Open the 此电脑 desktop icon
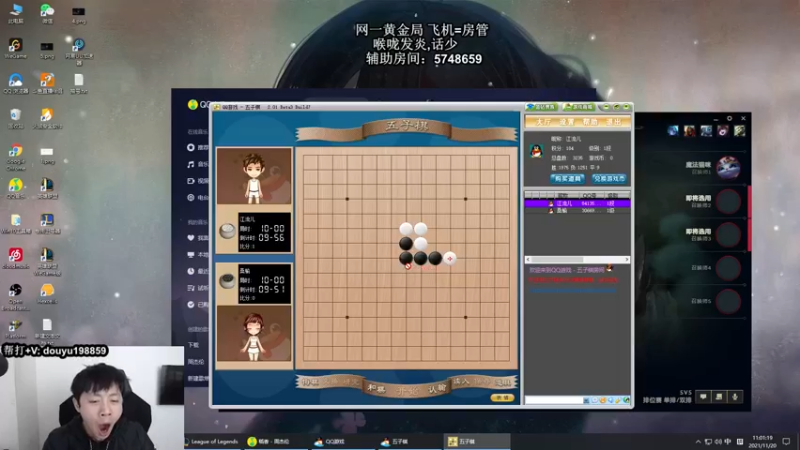 click(x=15, y=13)
